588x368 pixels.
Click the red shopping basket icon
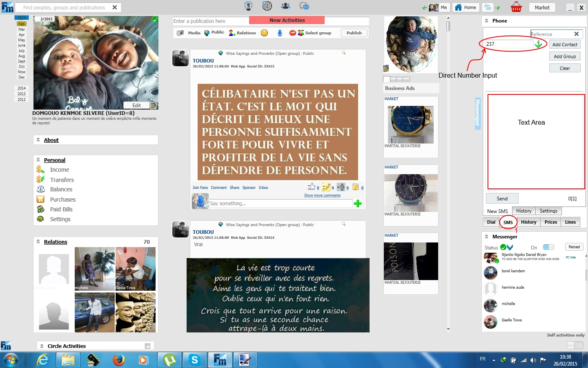tap(516, 7)
